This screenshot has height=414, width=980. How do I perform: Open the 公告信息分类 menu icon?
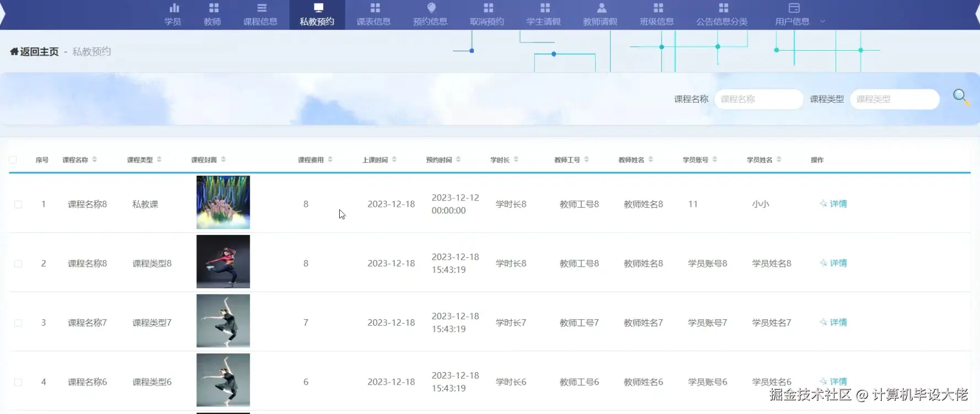click(x=724, y=8)
